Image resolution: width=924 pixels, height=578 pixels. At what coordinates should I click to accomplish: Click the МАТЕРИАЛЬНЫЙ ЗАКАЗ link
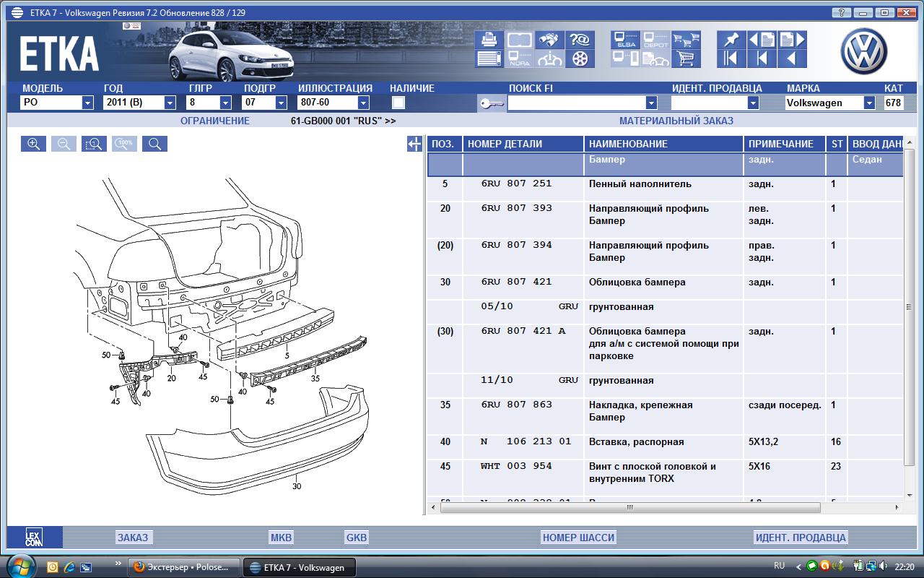coord(676,121)
